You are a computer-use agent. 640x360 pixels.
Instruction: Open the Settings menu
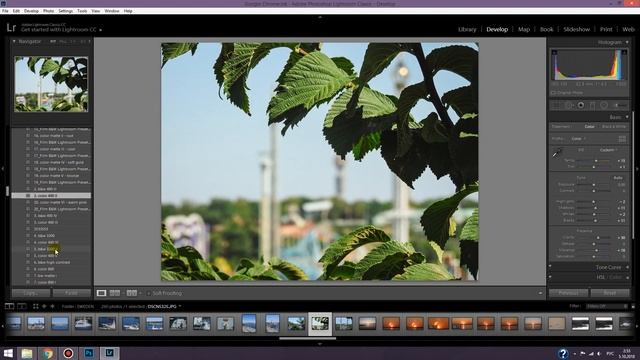pyautogui.click(x=65, y=11)
